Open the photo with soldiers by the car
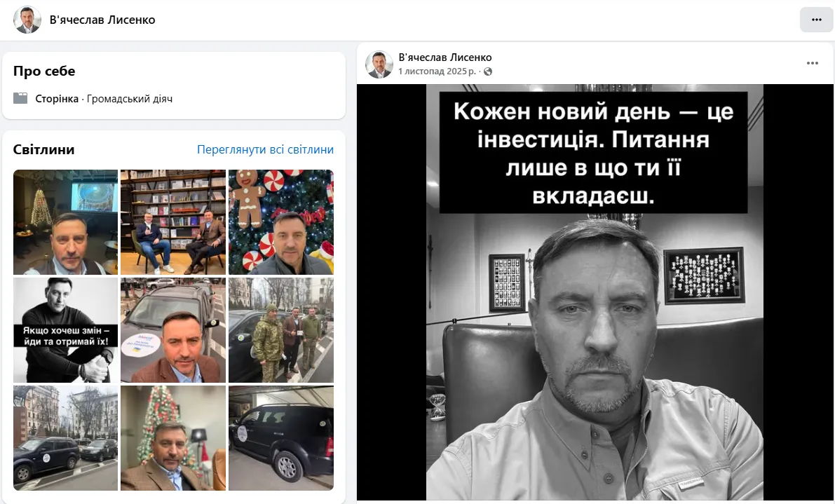The image size is (835, 504). pos(281,330)
